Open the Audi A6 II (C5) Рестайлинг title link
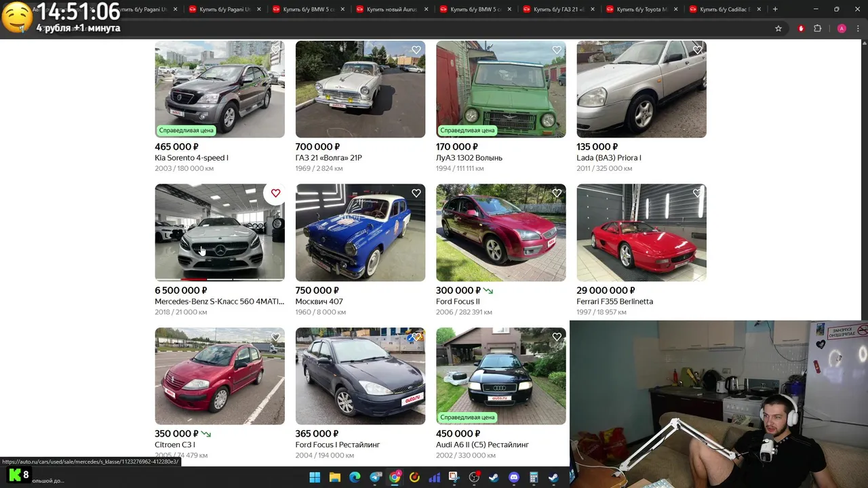868x488 pixels. (x=482, y=445)
